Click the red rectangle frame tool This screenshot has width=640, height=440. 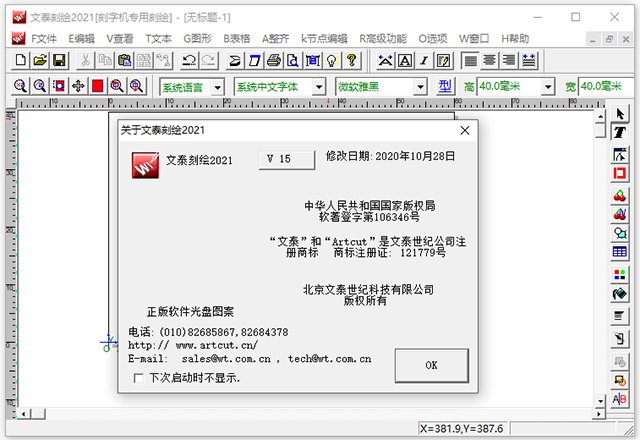(620, 173)
